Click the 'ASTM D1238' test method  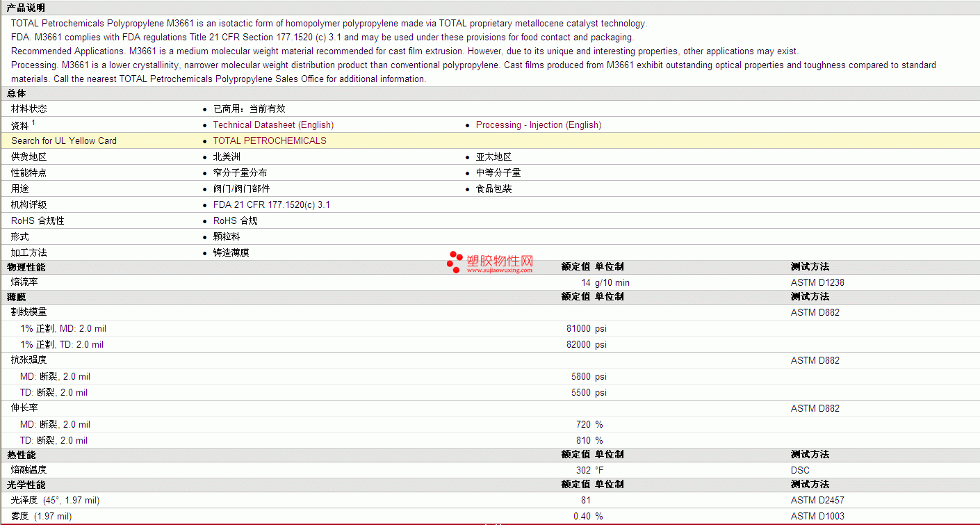click(818, 282)
